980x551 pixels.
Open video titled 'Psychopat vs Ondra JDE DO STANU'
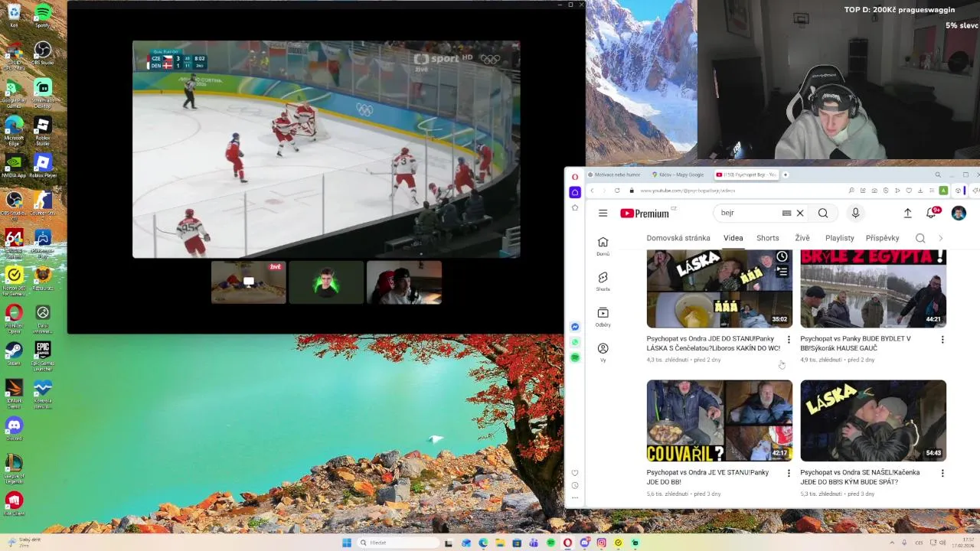click(x=714, y=344)
